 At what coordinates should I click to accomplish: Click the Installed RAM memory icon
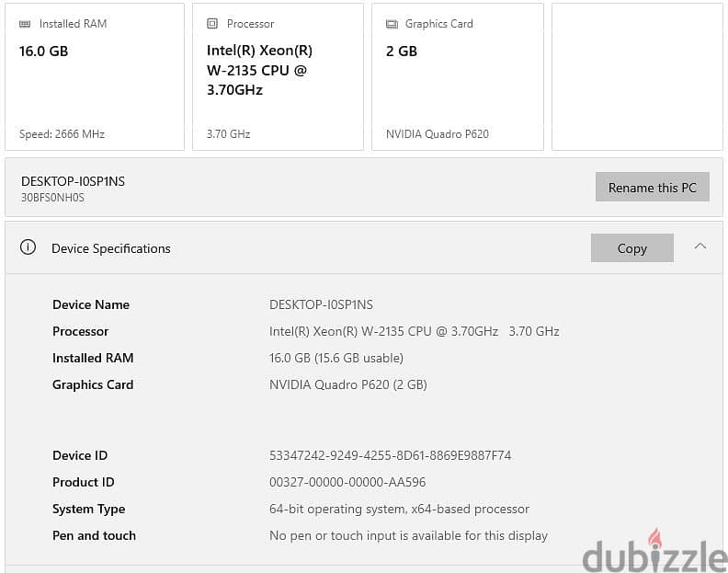click(25, 24)
